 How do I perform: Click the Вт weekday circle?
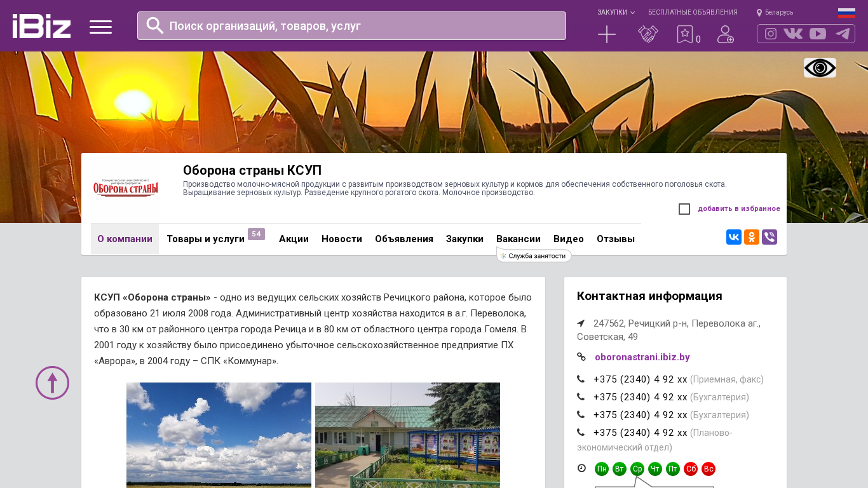tap(620, 469)
